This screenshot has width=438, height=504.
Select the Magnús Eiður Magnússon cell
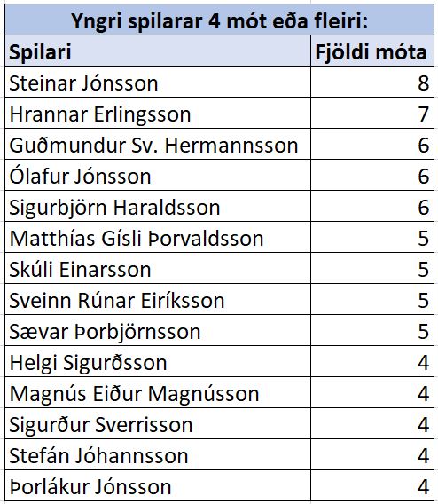pos(158,392)
